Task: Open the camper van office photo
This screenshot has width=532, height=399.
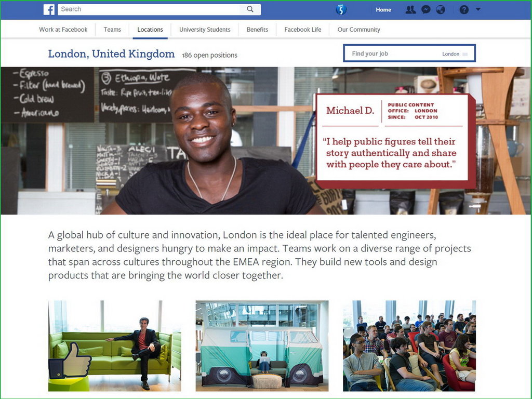Action: pos(262,345)
